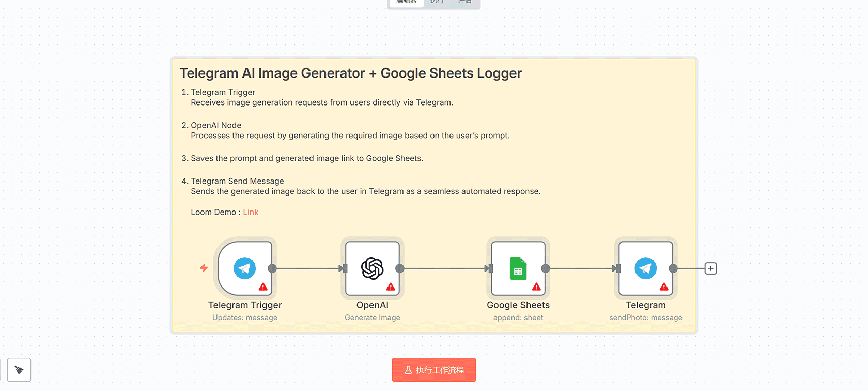Click the sticky note title text
Image resolution: width=868 pixels, height=391 pixels.
point(350,73)
